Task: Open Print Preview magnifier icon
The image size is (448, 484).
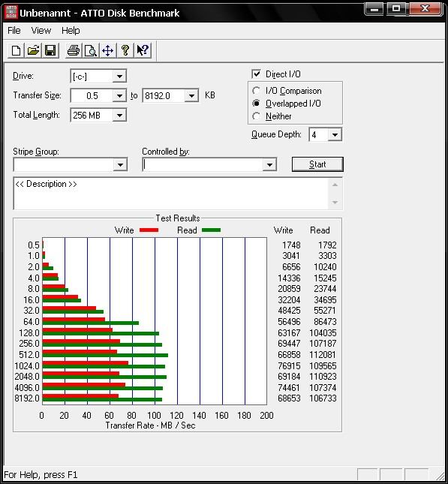Action: [x=91, y=50]
